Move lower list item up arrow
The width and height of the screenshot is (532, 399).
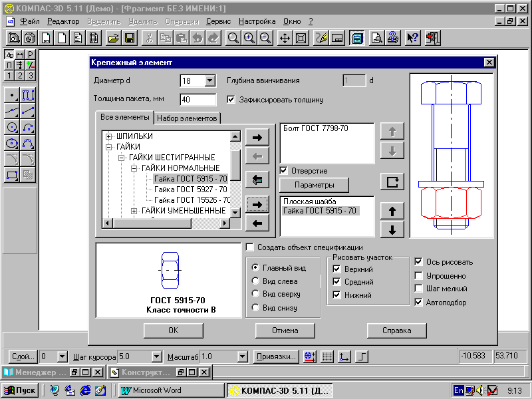[x=392, y=211]
